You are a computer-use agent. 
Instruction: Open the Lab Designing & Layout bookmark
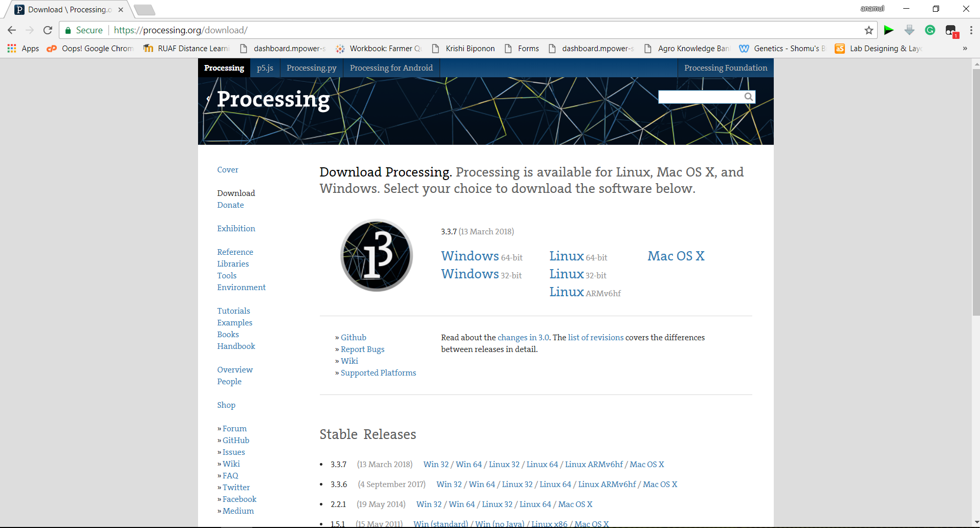click(879, 49)
